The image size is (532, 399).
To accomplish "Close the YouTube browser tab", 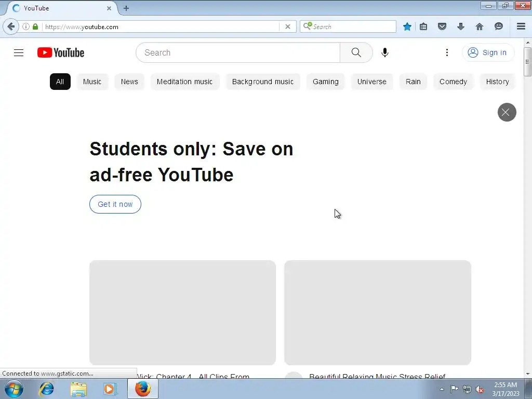I will click(109, 8).
